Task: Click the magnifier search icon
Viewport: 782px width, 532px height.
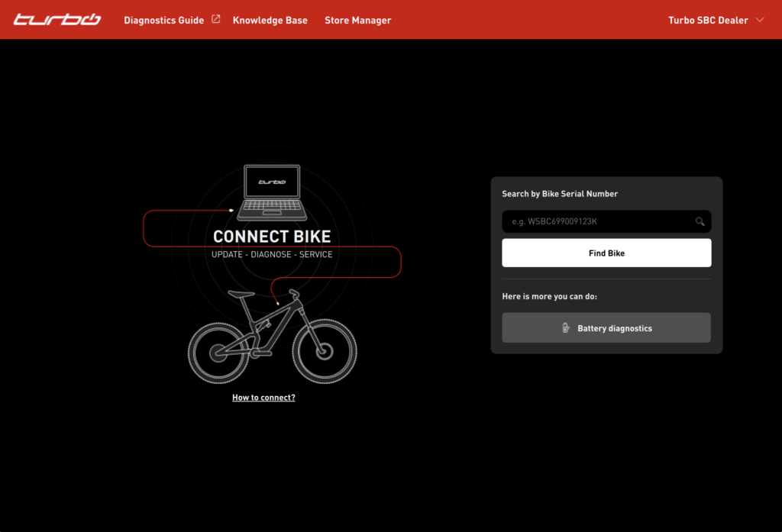Action: pos(700,222)
